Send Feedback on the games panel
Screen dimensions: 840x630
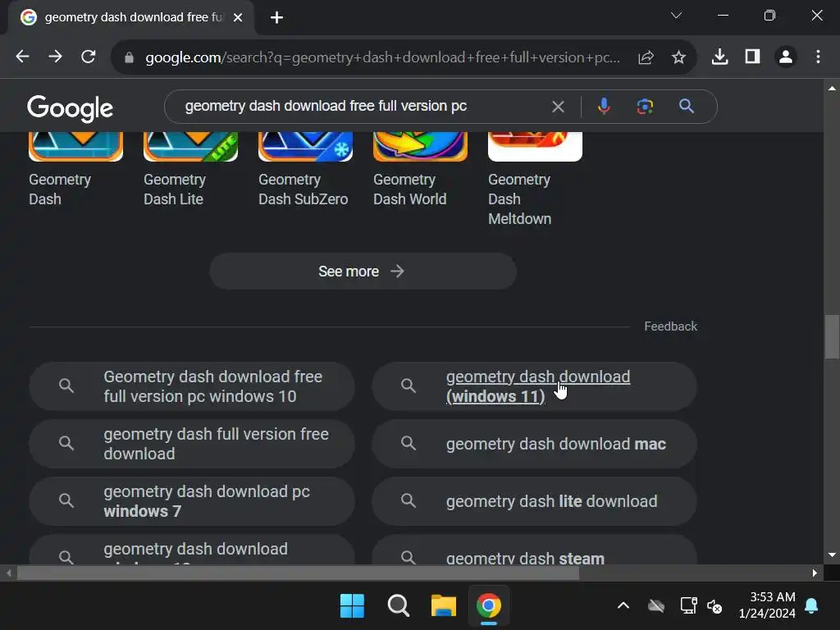pos(670,326)
